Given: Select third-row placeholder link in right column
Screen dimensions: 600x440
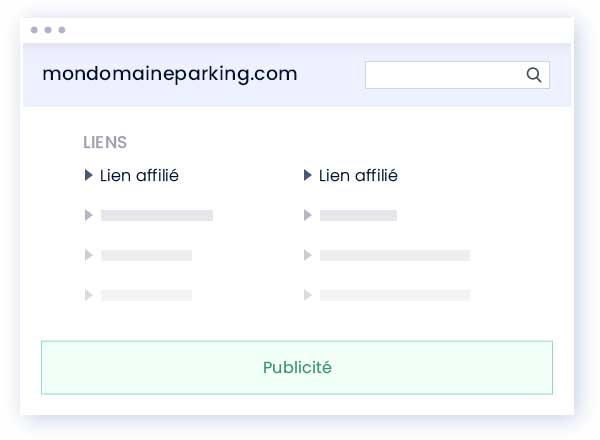Looking at the screenshot, I should (395, 255).
